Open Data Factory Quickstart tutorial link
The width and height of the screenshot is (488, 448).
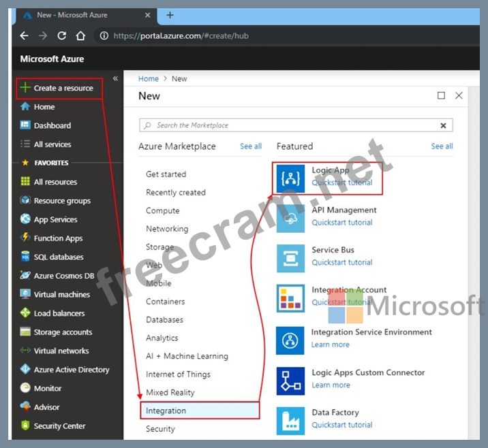(341, 425)
